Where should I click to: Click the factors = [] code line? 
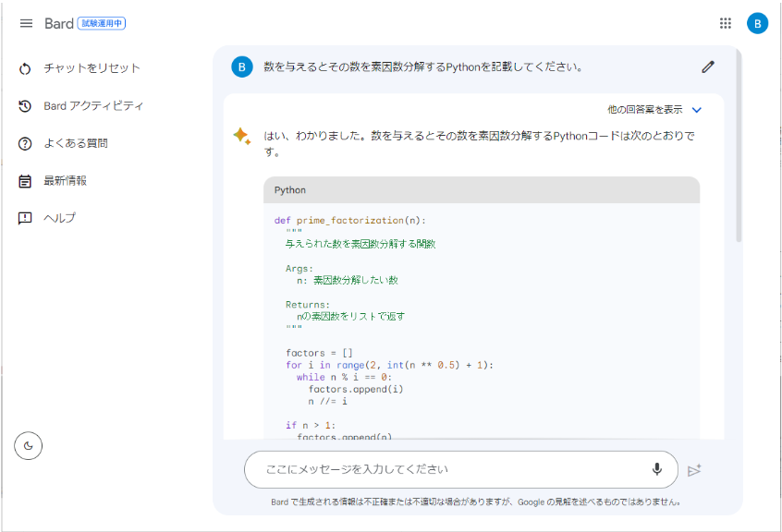(x=319, y=353)
